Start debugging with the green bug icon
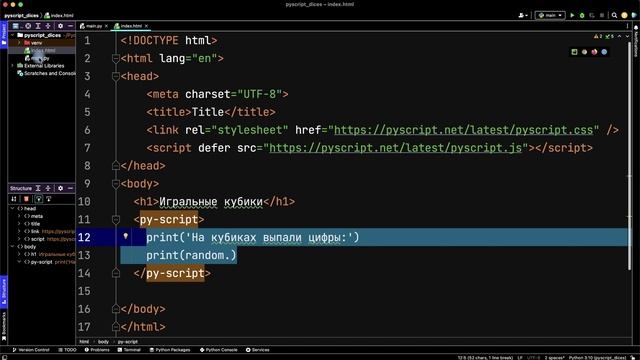 [582, 16]
